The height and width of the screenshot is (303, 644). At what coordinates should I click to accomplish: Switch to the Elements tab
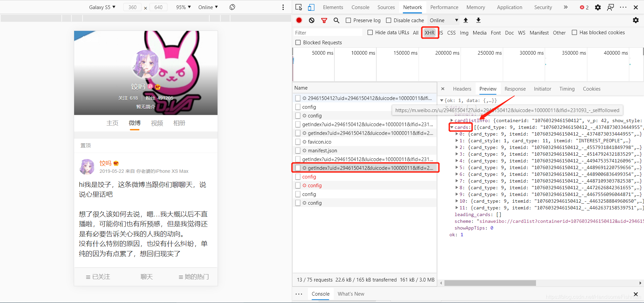coord(333,7)
